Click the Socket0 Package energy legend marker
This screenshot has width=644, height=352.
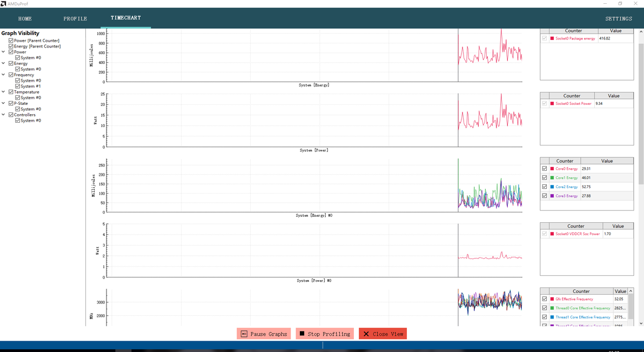tap(552, 38)
